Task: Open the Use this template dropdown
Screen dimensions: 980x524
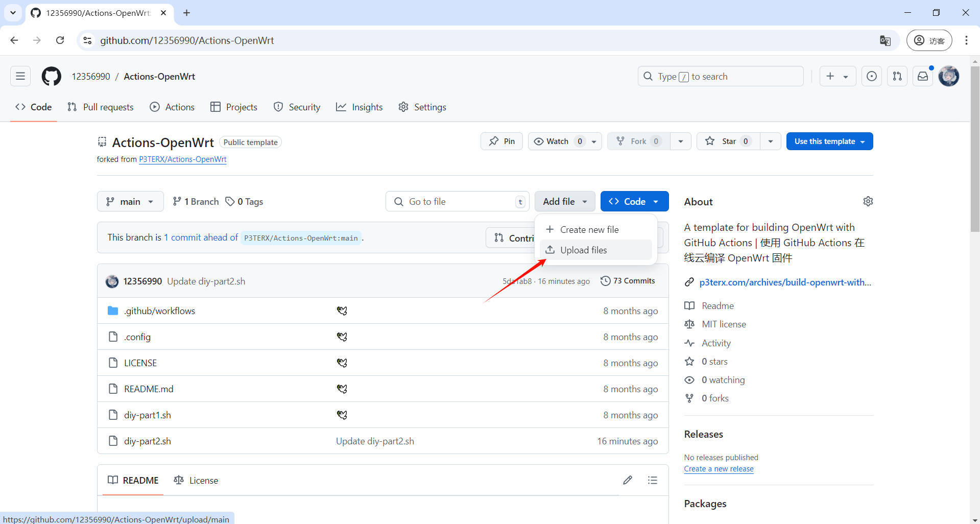Action: point(829,141)
